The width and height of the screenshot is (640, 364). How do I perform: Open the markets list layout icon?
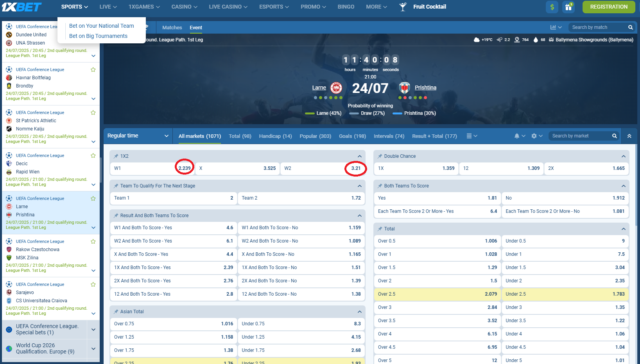coord(472,136)
